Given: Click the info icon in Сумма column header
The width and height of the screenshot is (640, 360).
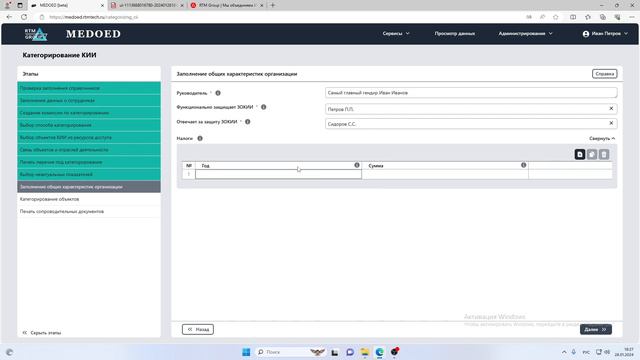Looking at the screenshot, I should click(x=524, y=165).
